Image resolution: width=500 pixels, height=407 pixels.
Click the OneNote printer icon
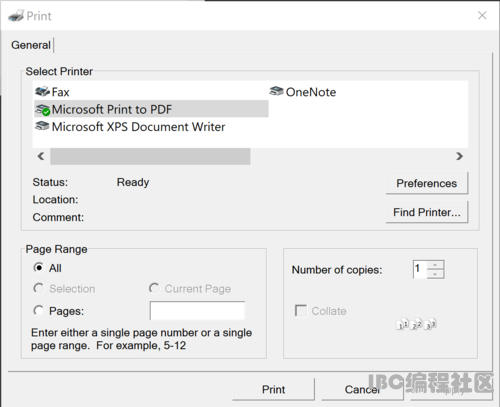coord(276,91)
